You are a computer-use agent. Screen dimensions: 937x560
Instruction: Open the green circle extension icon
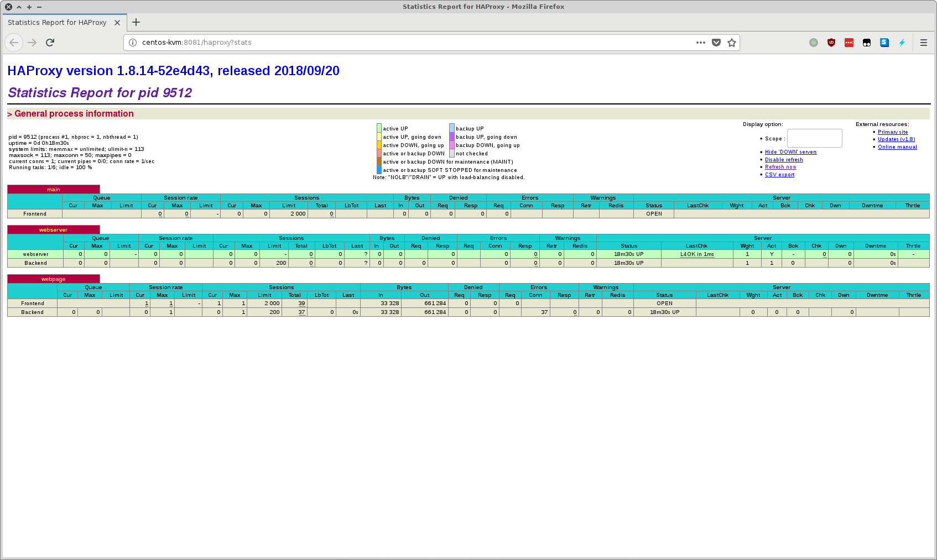click(x=814, y=43)
